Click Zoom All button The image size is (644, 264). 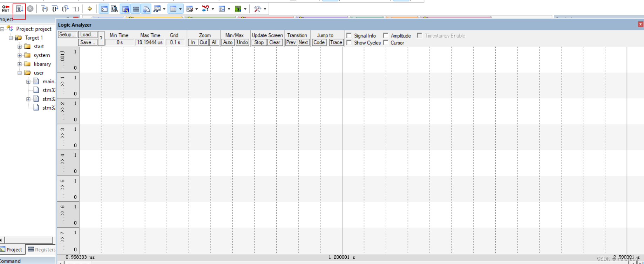coord(214,42)
